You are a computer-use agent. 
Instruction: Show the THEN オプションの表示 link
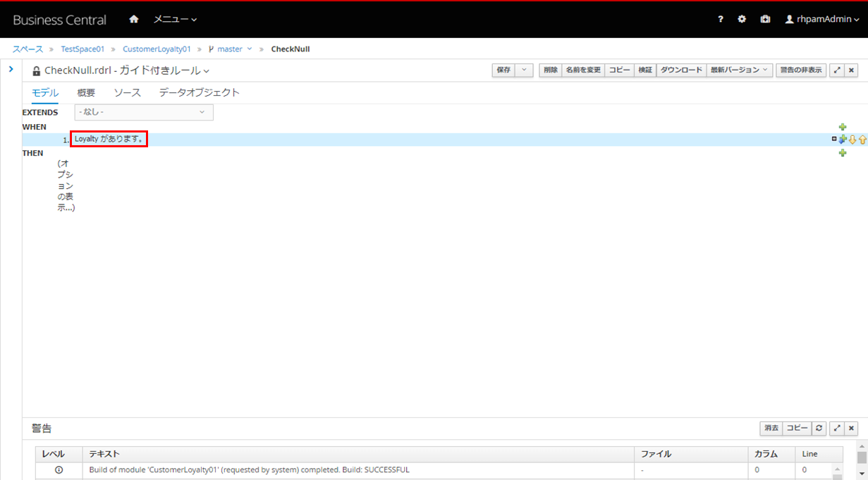point(66,185)
